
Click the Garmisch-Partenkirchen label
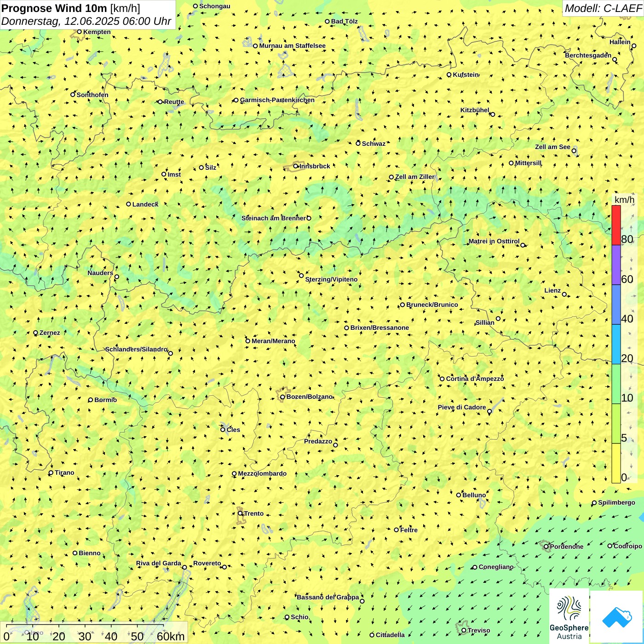[x=277, y=100]
